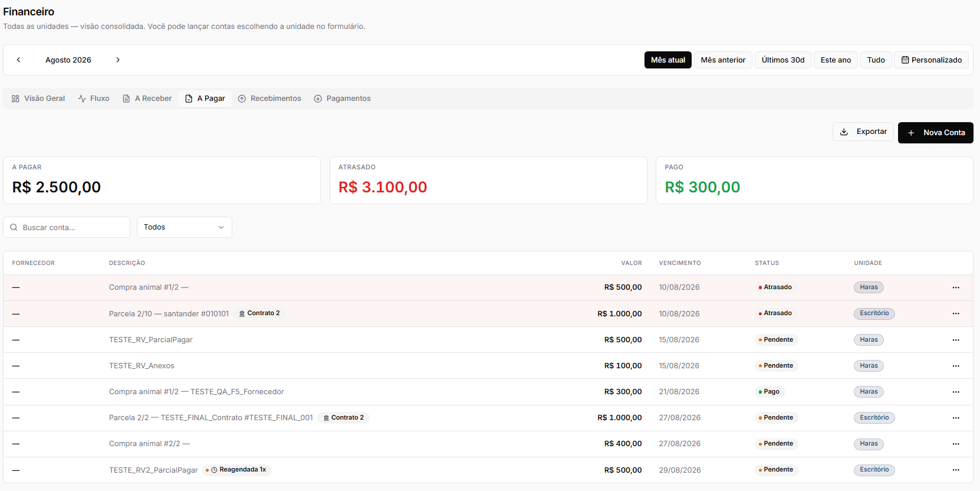Open the Recebimentos tab
980x491 pixels.
pyautogui.click(x=269, y=99)
